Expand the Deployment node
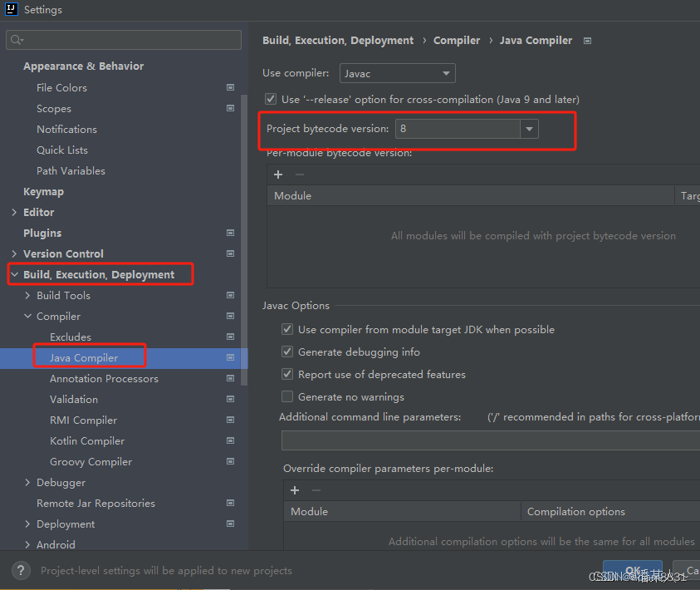 coord(27,524)
